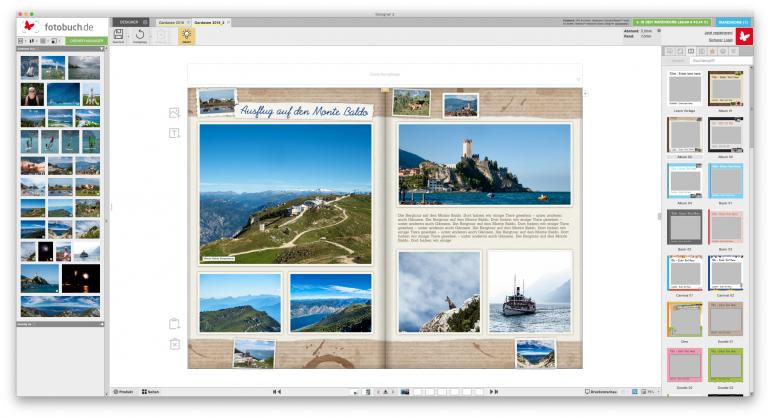The image size is (770, 418).
Task: Click the red butterfly logo at right
Action: click(x=744, y=37)
